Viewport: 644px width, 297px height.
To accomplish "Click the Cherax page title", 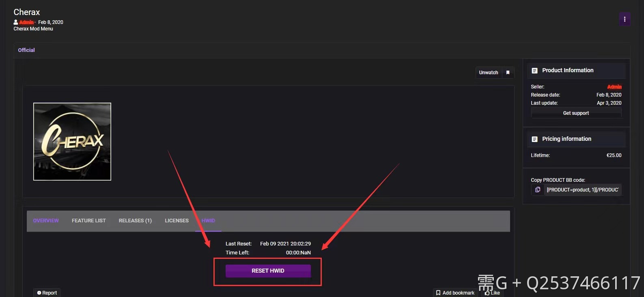I will (x=27, y=12).
